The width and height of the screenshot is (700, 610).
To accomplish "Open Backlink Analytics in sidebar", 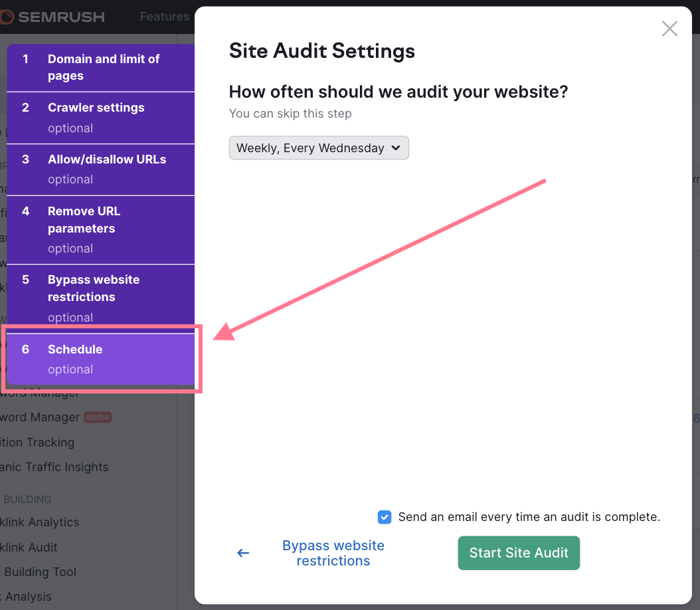I will point(40,522).
